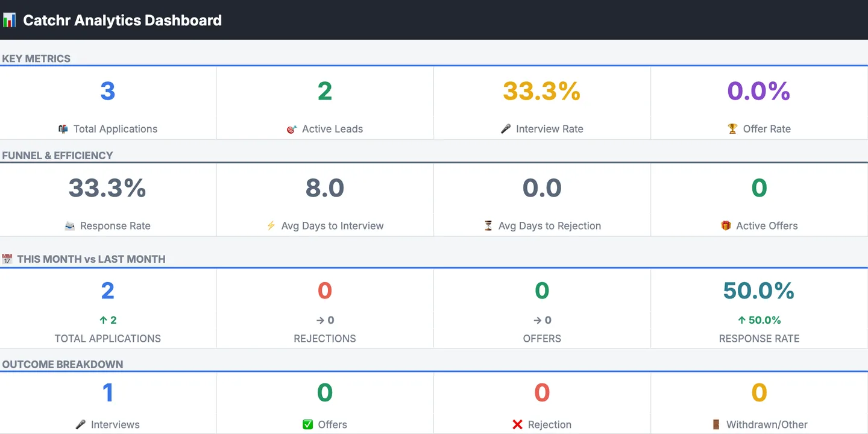Click the microphone icon beside Interviews outcome
This screenshot has width=868, height=434.
[81, 424]
